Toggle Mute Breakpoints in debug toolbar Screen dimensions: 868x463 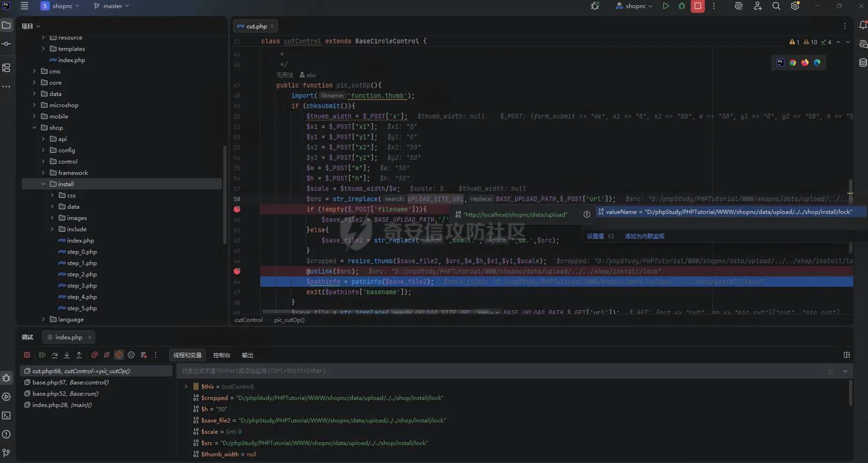[107, 355]
